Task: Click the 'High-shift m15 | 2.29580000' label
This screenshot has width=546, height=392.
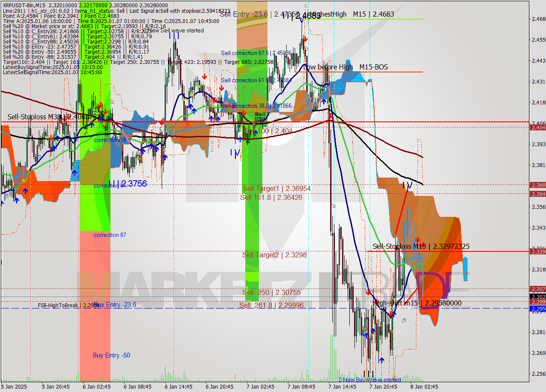Action: [x=418, y=303]
